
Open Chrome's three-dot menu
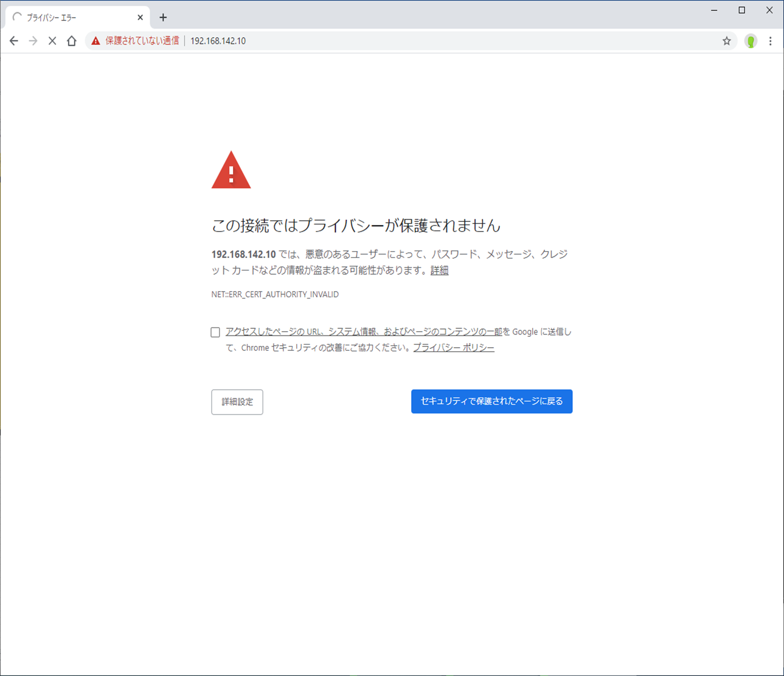770,41
